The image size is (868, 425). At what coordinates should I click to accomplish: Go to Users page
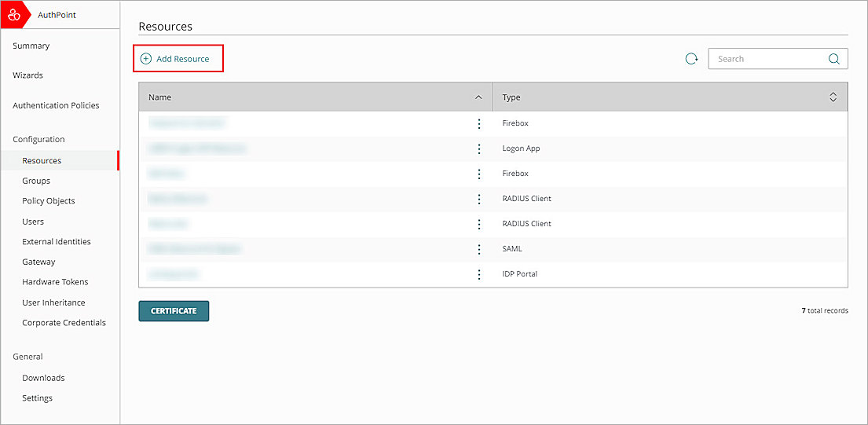click(33, 222)
